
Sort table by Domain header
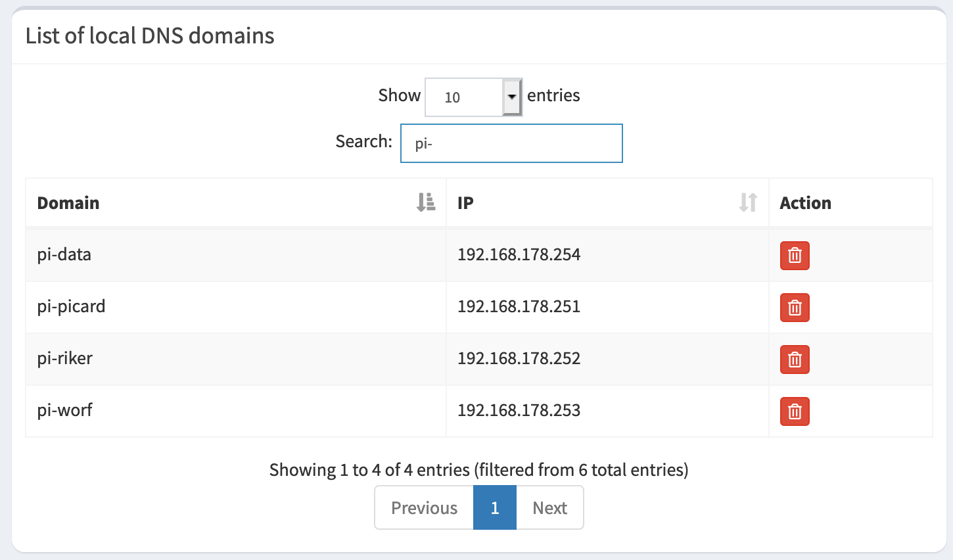(68, 203)
